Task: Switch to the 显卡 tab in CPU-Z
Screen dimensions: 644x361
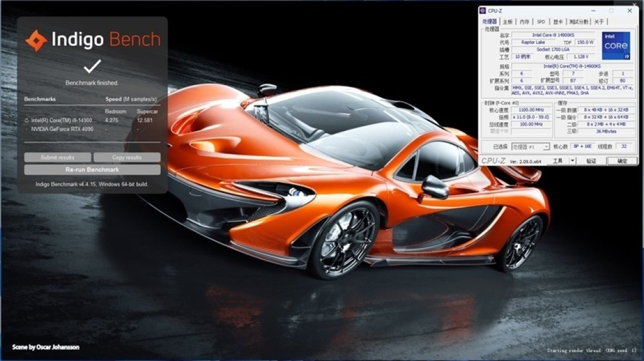Action: click(x=558, y=21)
